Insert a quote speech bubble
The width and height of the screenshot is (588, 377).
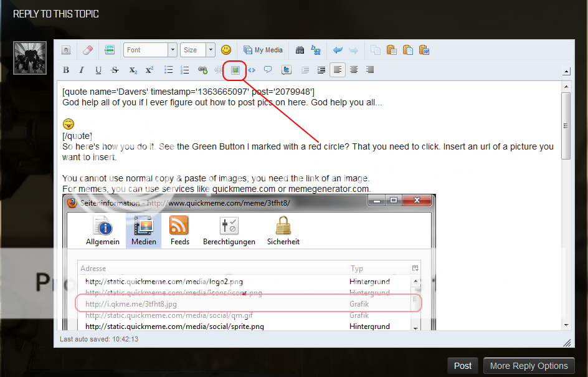268,70
